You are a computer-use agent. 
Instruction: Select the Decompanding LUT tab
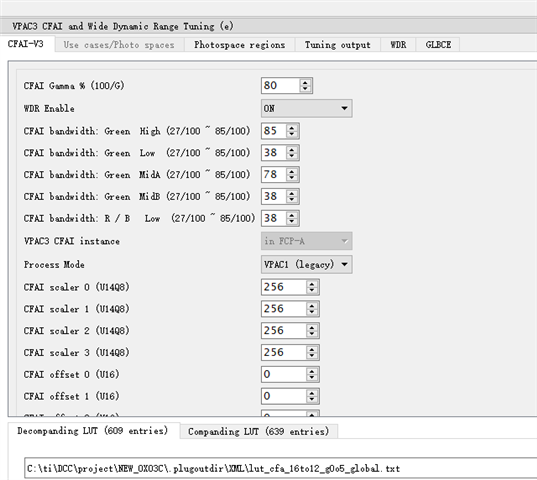(x=93, y=430)
